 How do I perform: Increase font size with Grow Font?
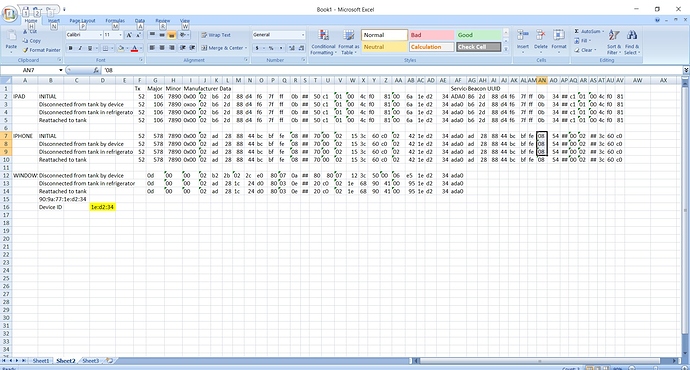(129, 35)
